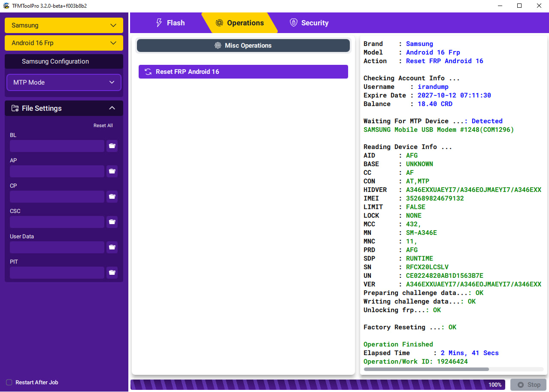Image resolution: width=549 pixels, height=392 pixels.
Task: Click the BL file path input field
Action: (57, 146)
